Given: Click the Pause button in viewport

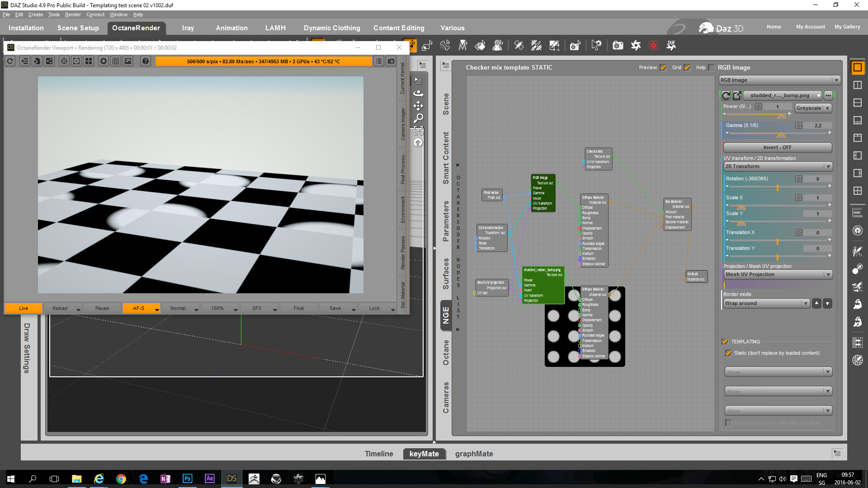Looking at the screenshot, I should tap(102, 308).
